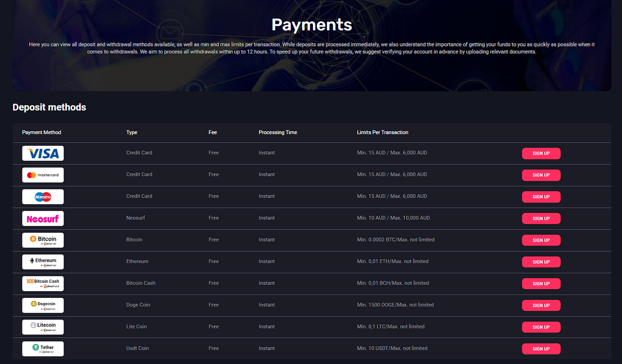This screenshot has height=364, width=622.
Task: Select the Bitcoin Cash payment icon
Action: (x=43, y=283)
